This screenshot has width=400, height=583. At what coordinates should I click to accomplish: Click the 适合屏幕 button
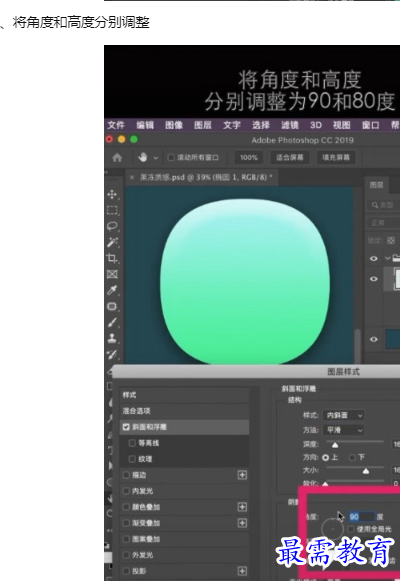click(290, 158)
